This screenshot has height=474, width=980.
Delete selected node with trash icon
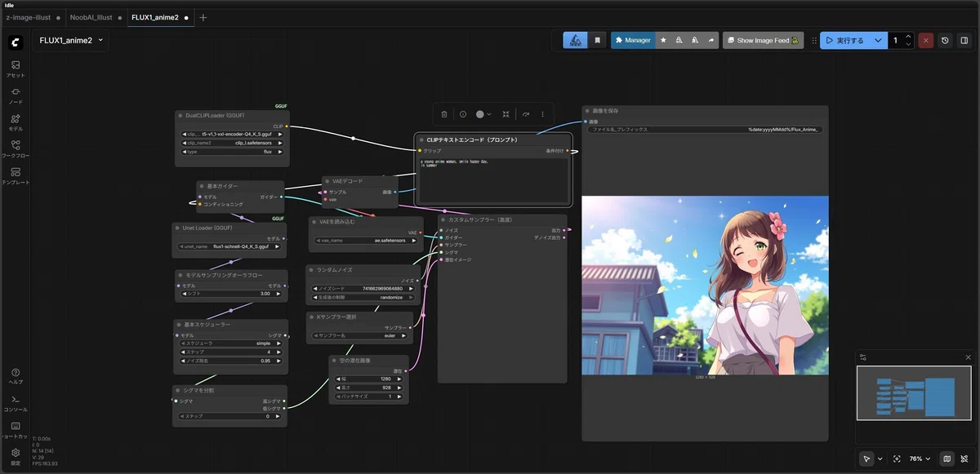point(444,114)
